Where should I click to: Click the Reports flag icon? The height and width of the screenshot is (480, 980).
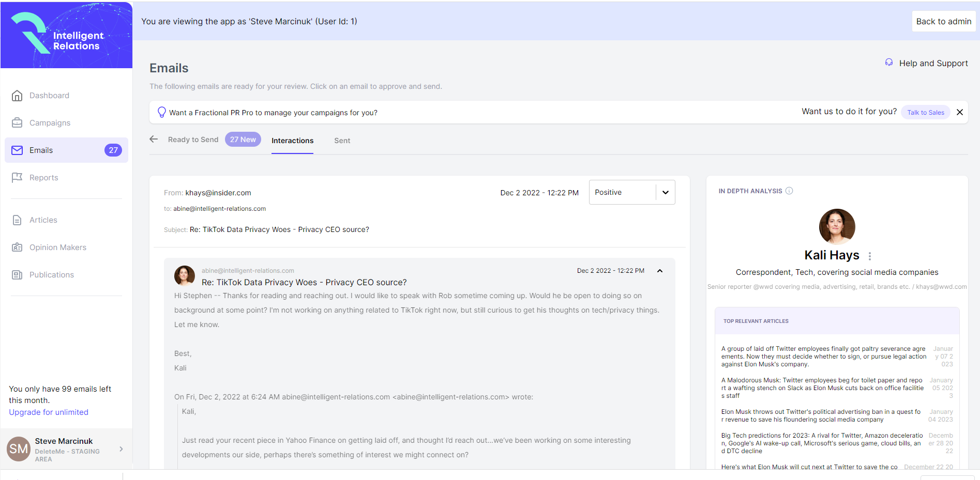[x=17, y=178]
